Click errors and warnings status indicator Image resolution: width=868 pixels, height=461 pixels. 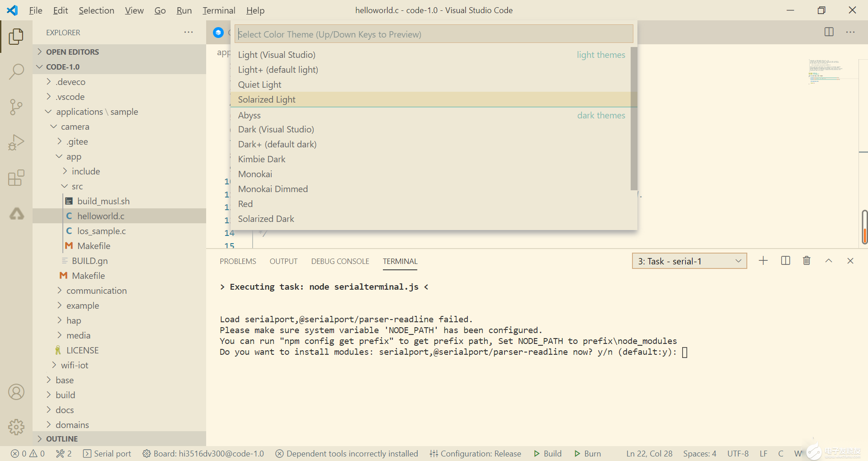[28, 453]
